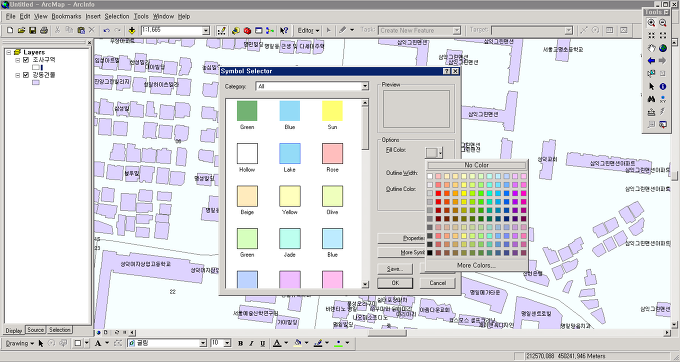Open the Fill Color dropdown arrow

click(440, 152)
